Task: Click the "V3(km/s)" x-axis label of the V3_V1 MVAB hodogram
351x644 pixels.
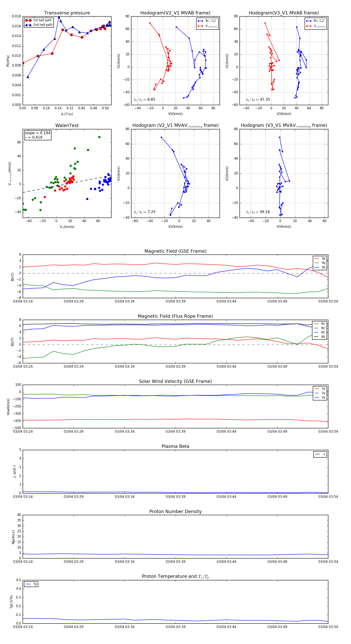Action: click(x=284, y=114)
